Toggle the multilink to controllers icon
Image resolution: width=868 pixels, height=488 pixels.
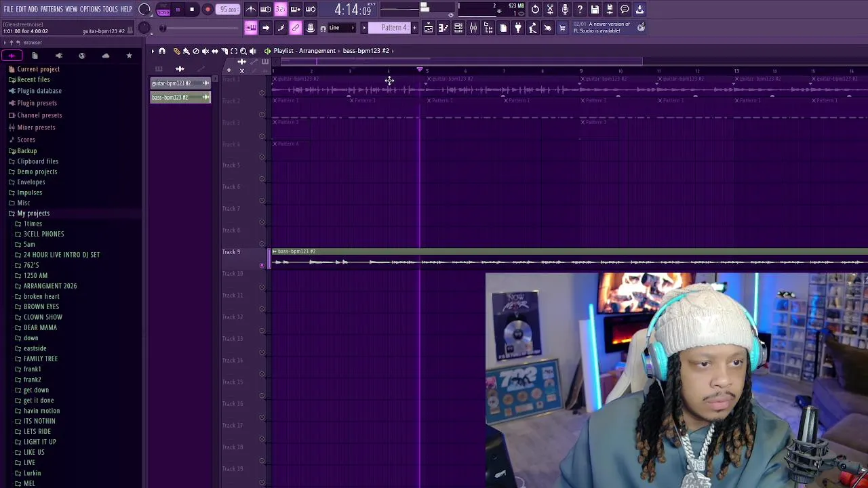pos(296,28)
